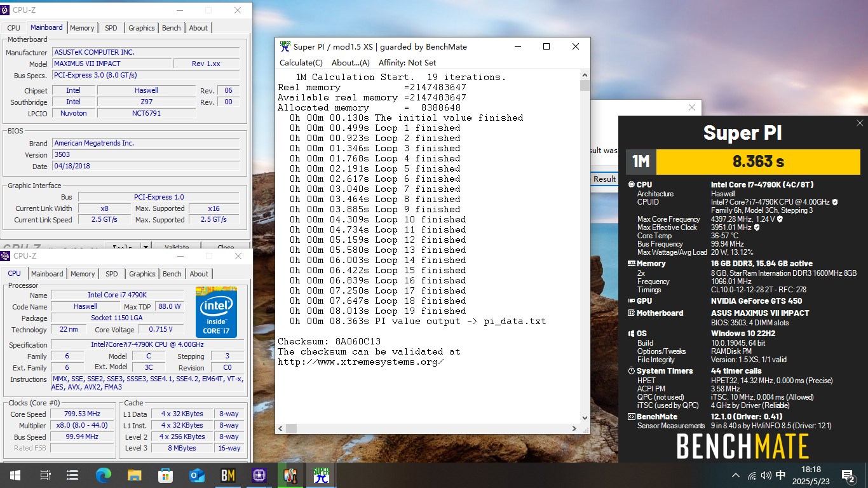This screenshot has height=488, width=868.
Task: Click the Intel Core i7 logo in CPU-Z
Action: [x=216, y=312]
